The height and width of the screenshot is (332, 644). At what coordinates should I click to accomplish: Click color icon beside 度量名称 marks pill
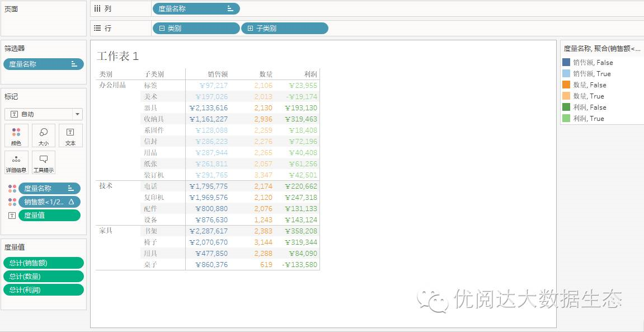pyautogui.click(x=12, y=189)
